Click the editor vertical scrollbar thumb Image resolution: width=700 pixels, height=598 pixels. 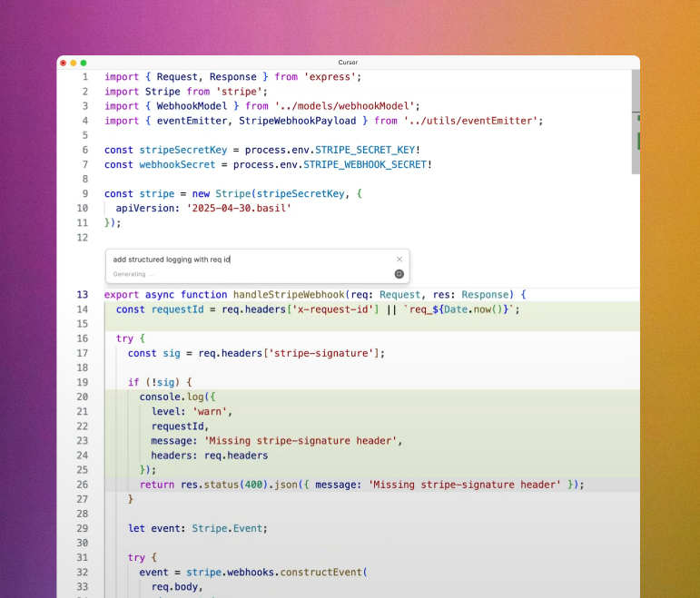coord(636,122)
